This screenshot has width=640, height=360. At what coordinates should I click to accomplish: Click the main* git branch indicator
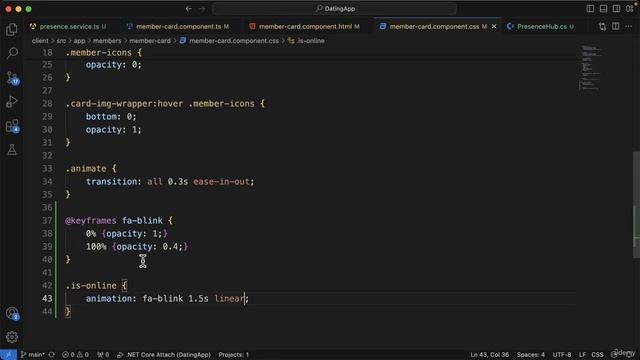[x=33, y=355]
